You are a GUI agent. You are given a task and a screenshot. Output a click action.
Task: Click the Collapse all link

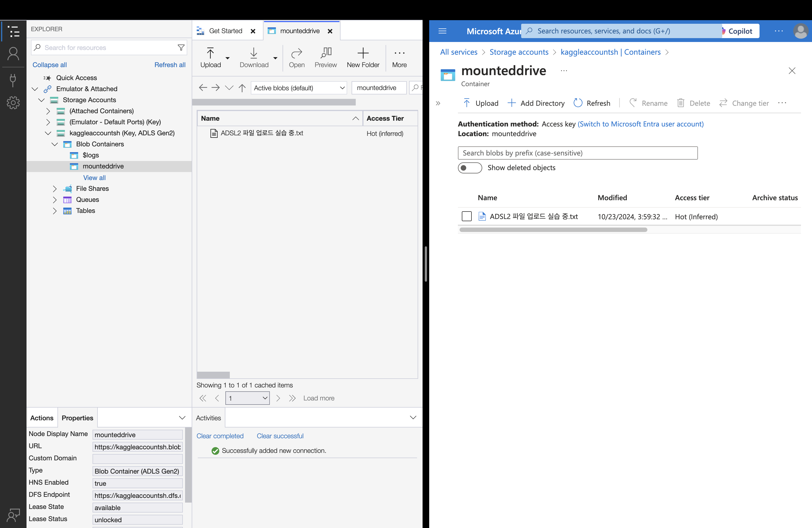49,65
